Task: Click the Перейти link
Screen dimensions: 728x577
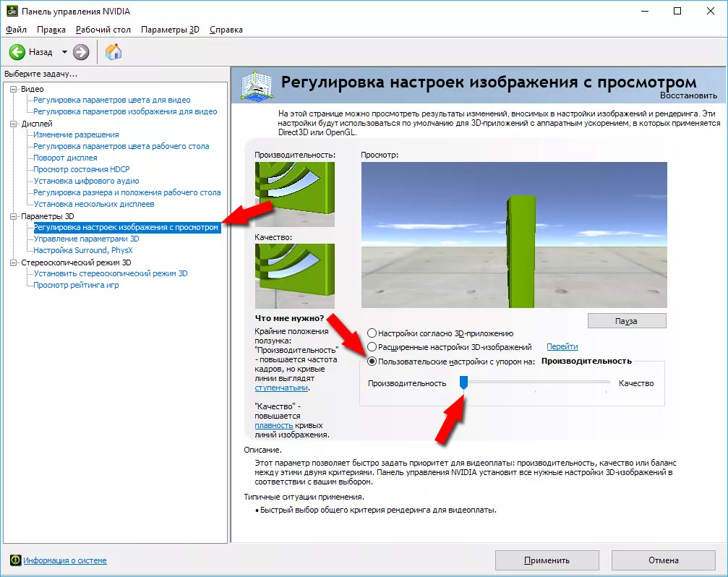Action: click(562, 347)
